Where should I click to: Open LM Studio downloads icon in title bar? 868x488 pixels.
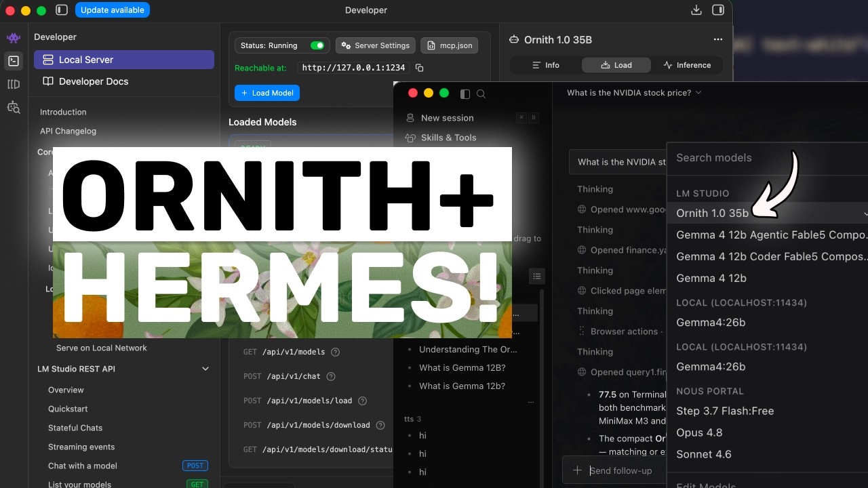696,10
